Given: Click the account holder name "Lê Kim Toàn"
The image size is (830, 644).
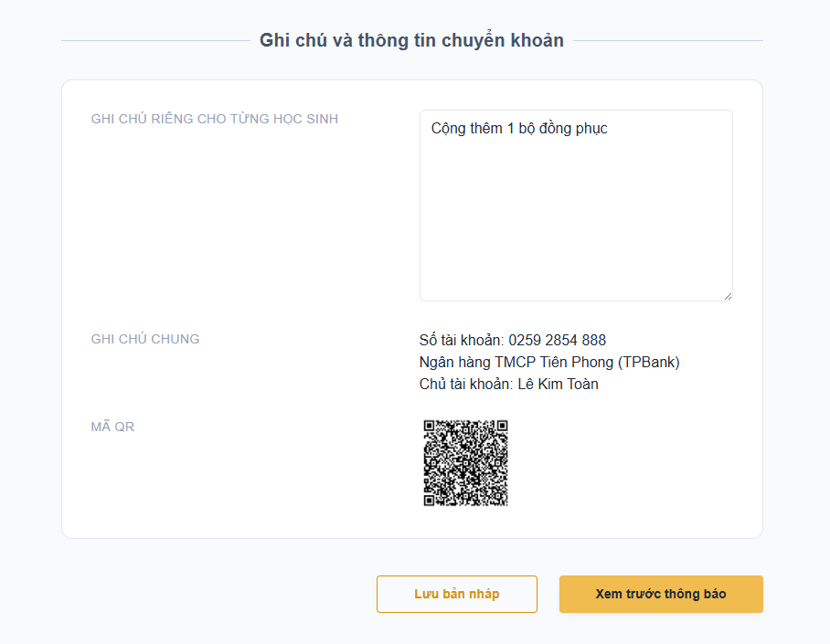Looking at the screenshot, I should coord(559,384).
